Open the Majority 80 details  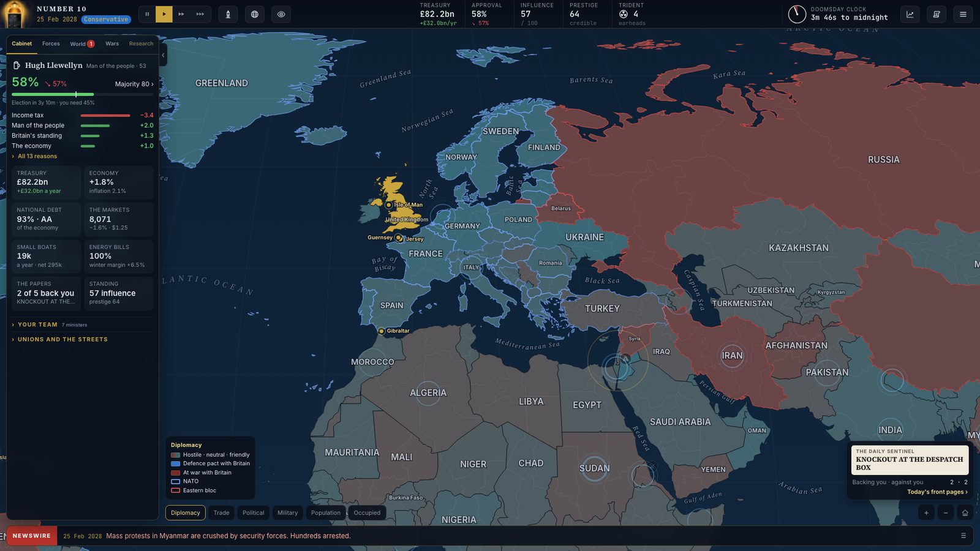pos(134,84)
